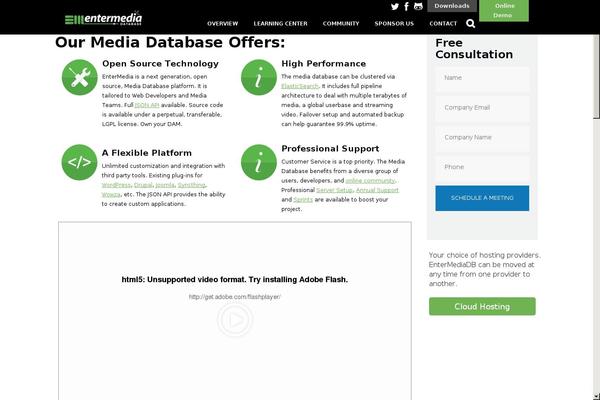Image resolution: width=600 pixels, height=400 pixels.
Task: Click the High Performance info icon
Action: [259, 77]
